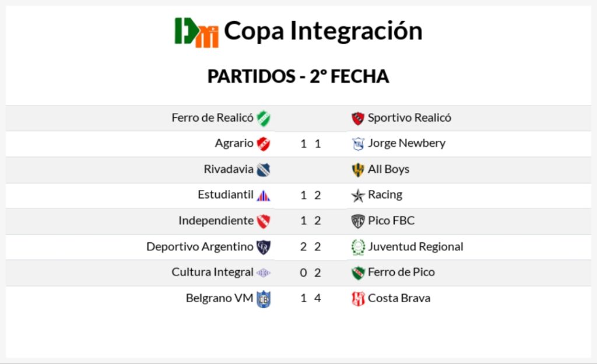
Task: Click the Sportivo Realicó team crest
Action: pyautogui.click(x=358, y=118)
